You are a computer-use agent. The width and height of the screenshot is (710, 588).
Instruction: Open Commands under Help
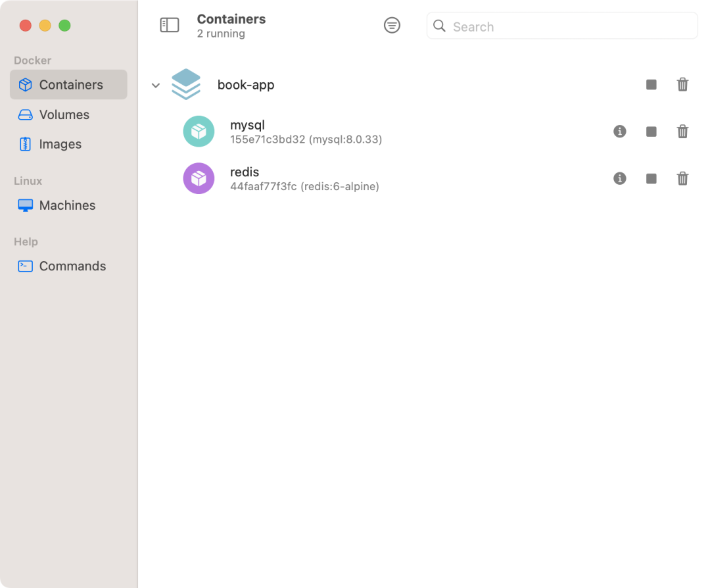click(x=68, y=266)
